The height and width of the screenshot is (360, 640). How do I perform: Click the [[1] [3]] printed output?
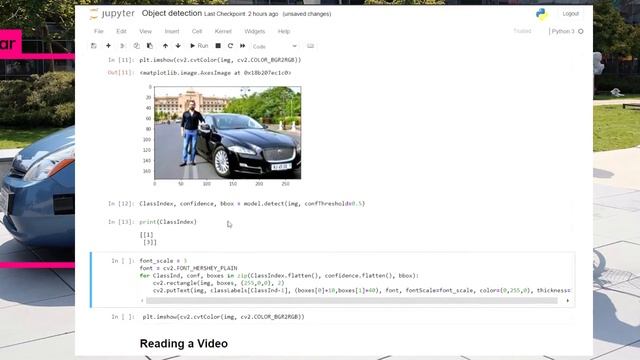(x=148, y=238)
